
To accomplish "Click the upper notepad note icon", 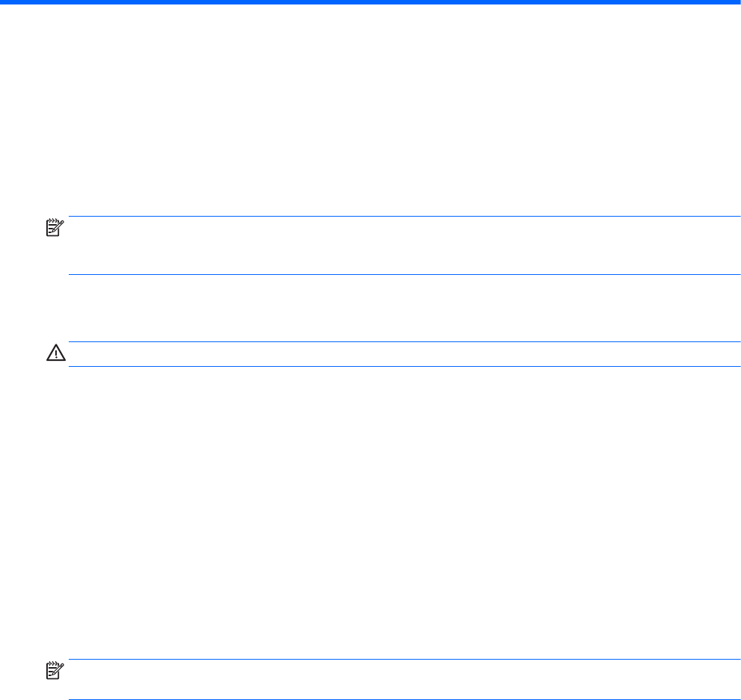I will (55, 227).
